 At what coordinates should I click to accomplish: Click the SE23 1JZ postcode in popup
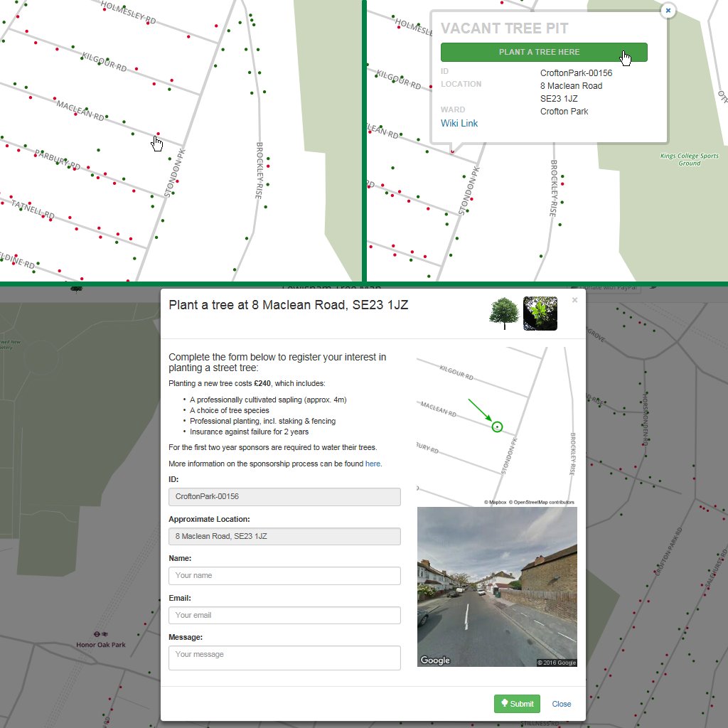pyautogui.click(x=559, y=98)
